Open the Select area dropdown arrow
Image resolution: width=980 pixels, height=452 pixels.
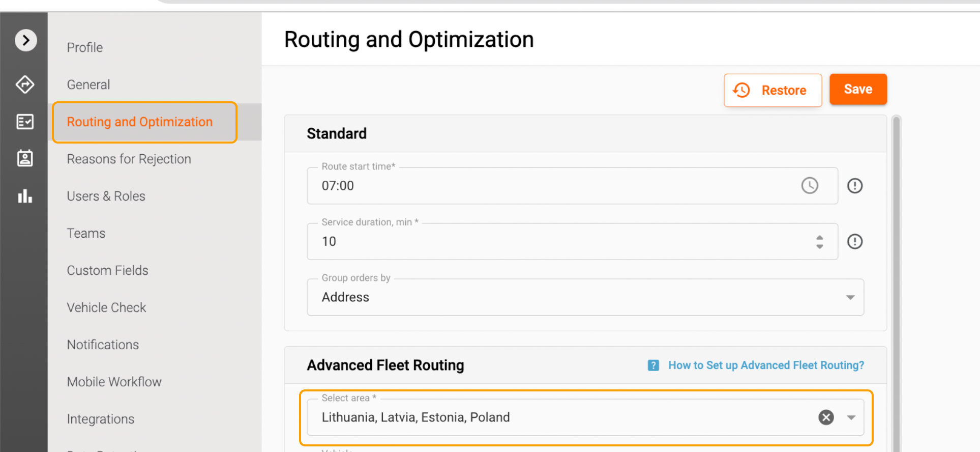click(x=851, y=417)
